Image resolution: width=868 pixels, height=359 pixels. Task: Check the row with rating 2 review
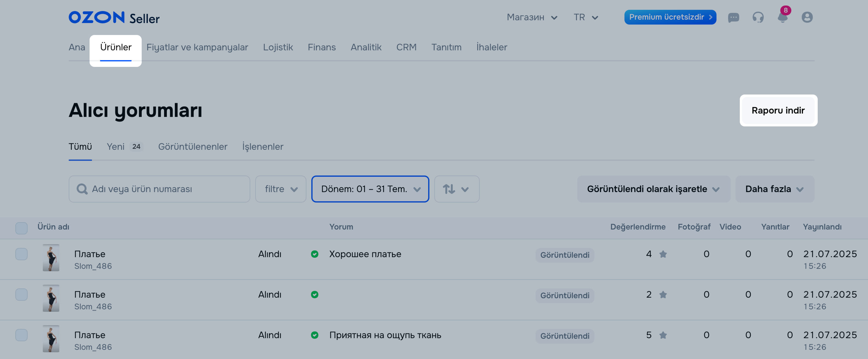(x=21, y=295)
